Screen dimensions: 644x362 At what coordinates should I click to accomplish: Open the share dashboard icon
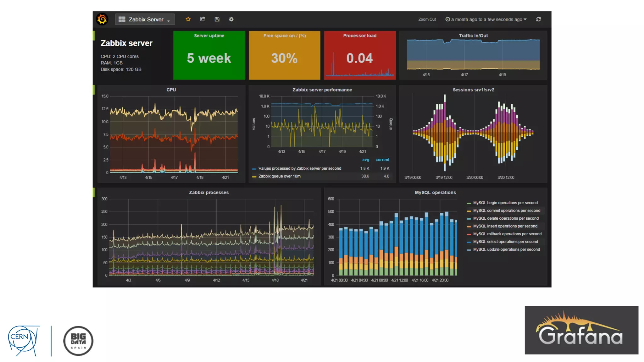point(203,19)
